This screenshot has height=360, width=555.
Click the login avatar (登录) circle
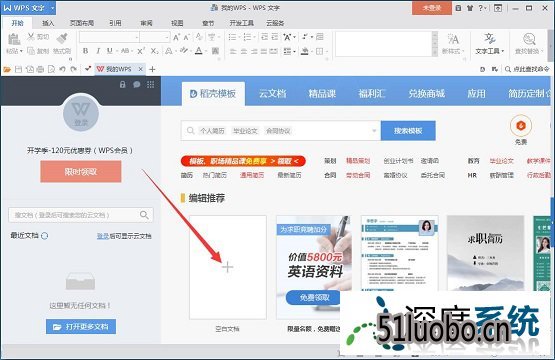[x=81, y=113]
